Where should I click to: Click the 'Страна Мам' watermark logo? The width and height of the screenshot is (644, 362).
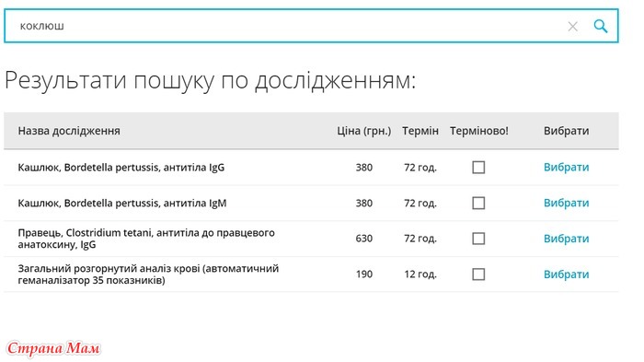53,348
